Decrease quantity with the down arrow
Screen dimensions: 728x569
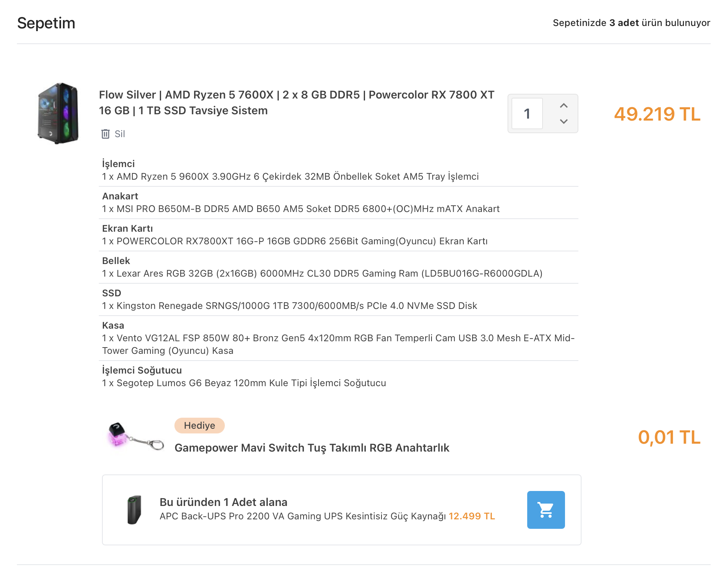coord(563,121)
